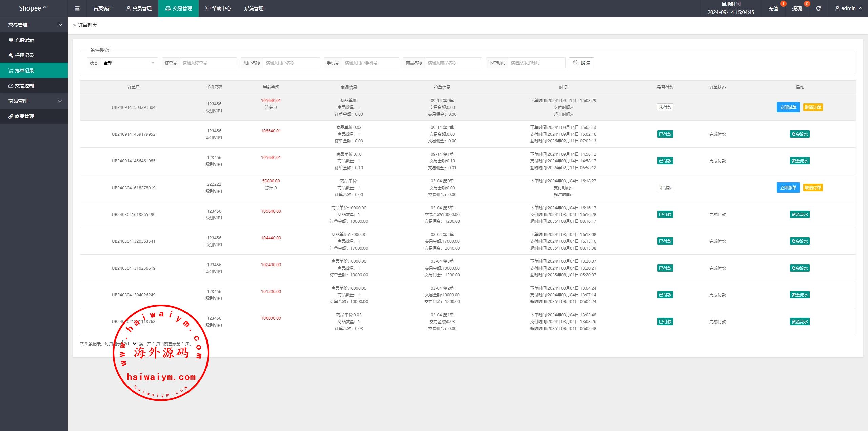Click the refresh icon in top bar

point(818,8)
